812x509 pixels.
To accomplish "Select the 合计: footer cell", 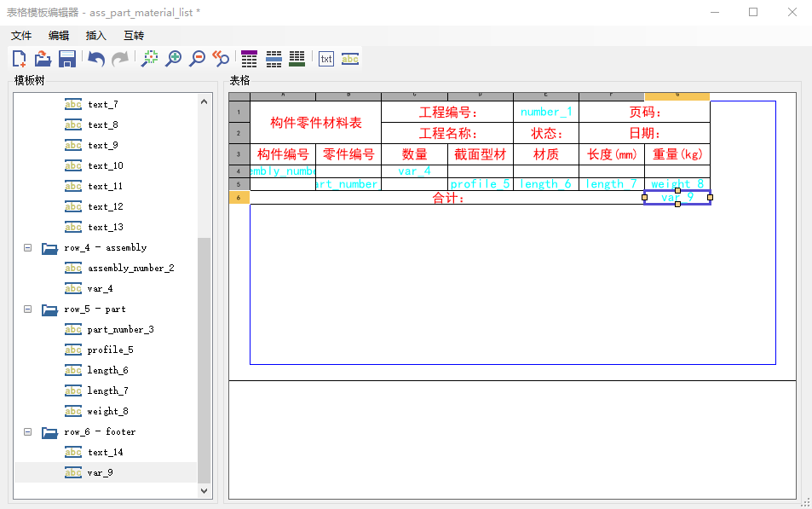I will click(x=447, y=198).
